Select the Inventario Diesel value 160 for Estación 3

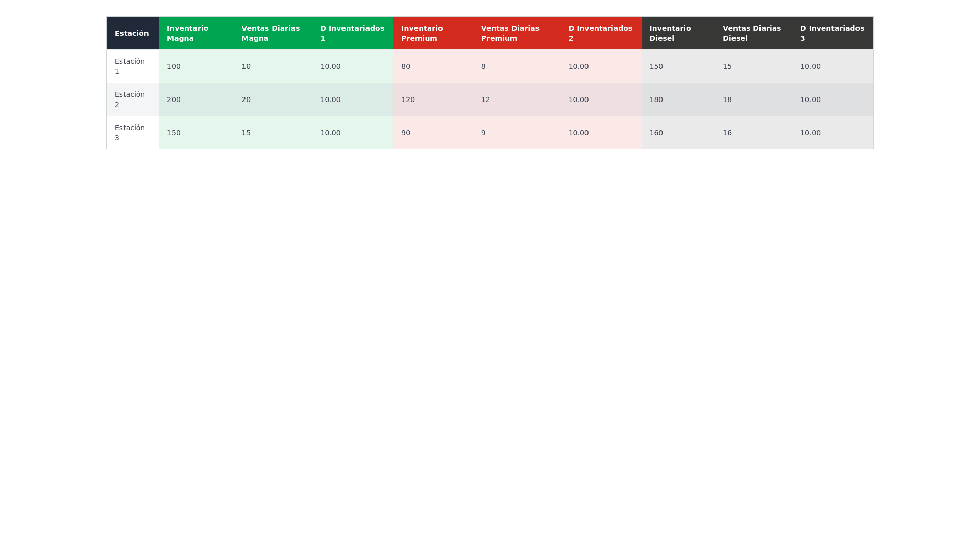[x=656, y=133]
